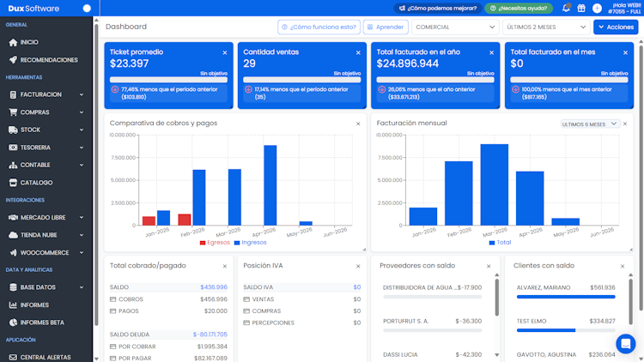Open Recomendaciones with rocket icon
The image size is (644, 362).
click(13, 60)
